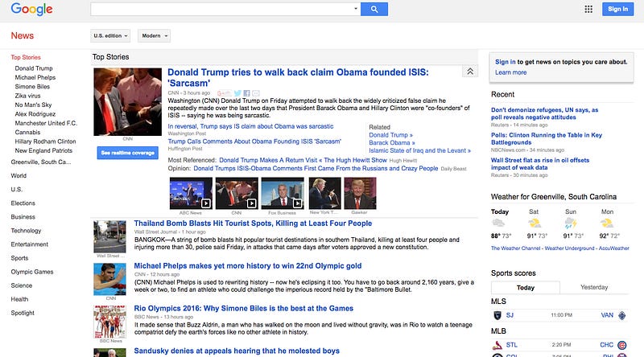Click Learn more under sign in notice
The width and height of the screenshot is (644, 357).
[510, 72]
